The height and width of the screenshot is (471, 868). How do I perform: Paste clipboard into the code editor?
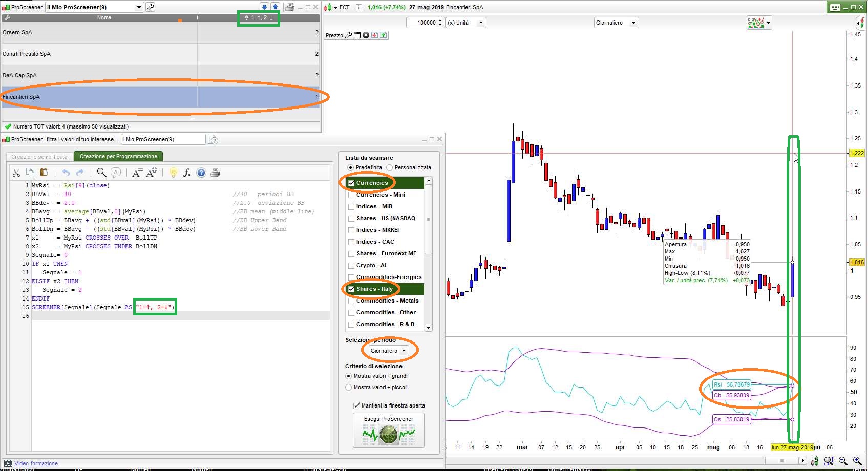click(x=44, y=173)
